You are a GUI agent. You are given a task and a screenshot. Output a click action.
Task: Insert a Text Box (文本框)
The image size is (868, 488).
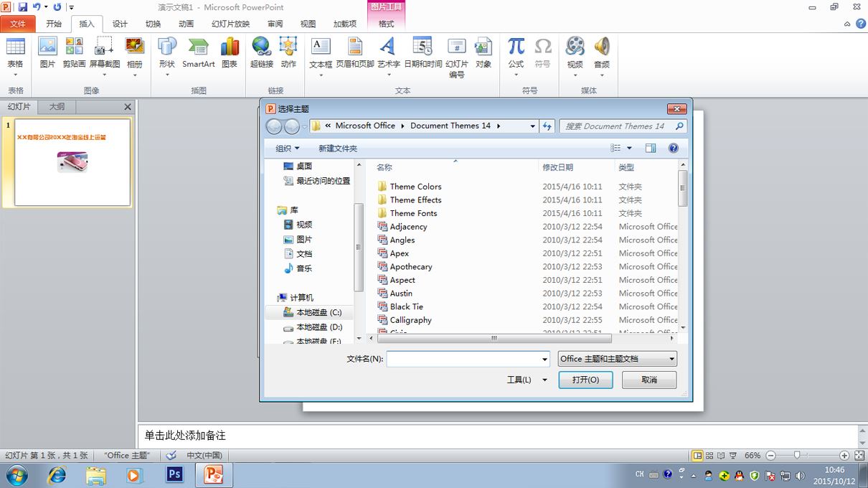coord(321,56)
